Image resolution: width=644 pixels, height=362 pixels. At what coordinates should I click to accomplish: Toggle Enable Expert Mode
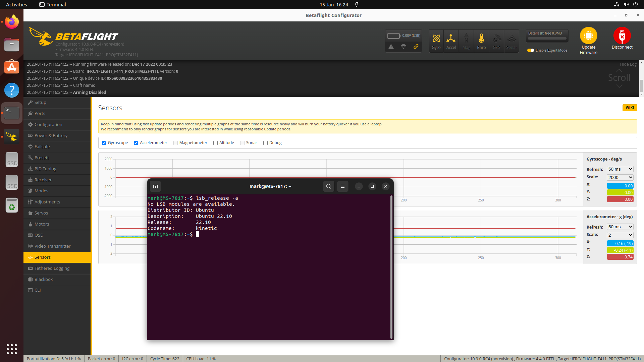(x=531, y=50)
